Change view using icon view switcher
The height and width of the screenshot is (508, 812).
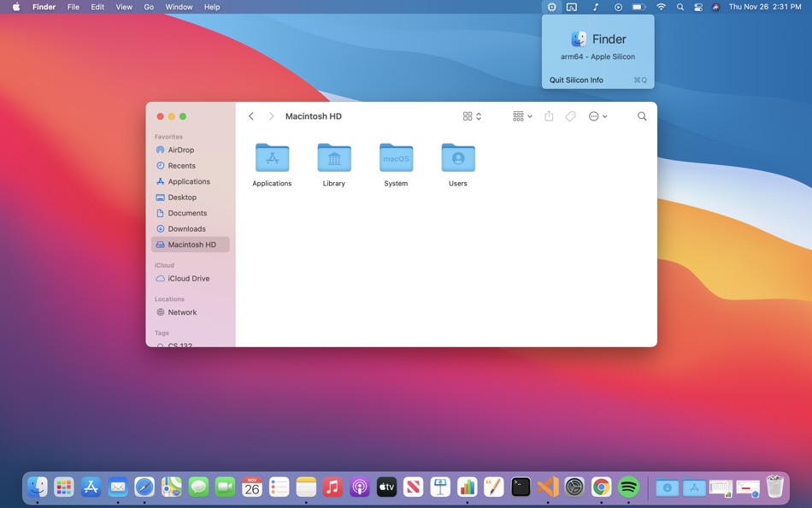point(472,116)
